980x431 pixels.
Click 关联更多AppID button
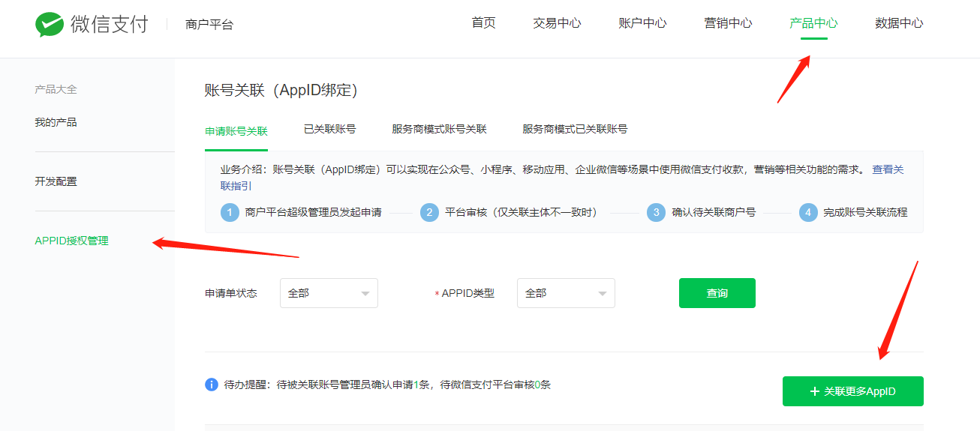852,391
